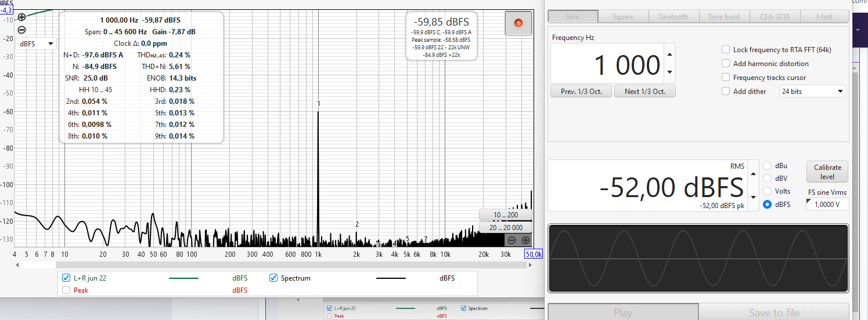Zoom out vertically with the top-left minus icon
This screenshot has height=320, width=868.
21,30
